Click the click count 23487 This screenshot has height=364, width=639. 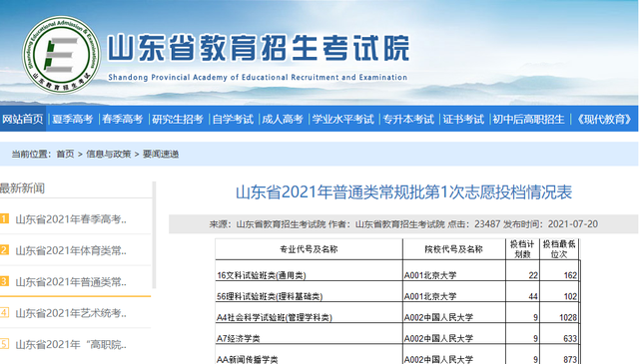(487, 224)
